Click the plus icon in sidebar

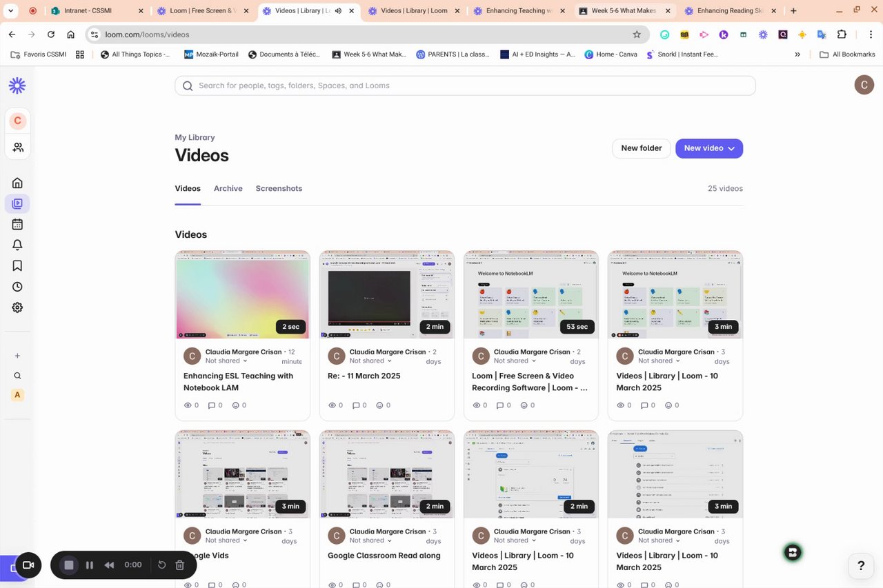tap(17, 356)
